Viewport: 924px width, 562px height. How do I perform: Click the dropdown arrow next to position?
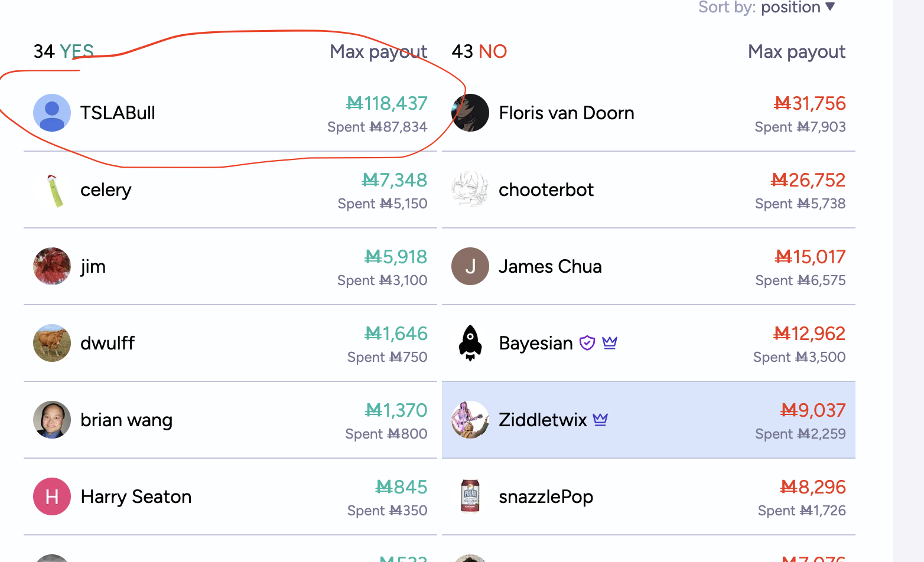(830, 6)
